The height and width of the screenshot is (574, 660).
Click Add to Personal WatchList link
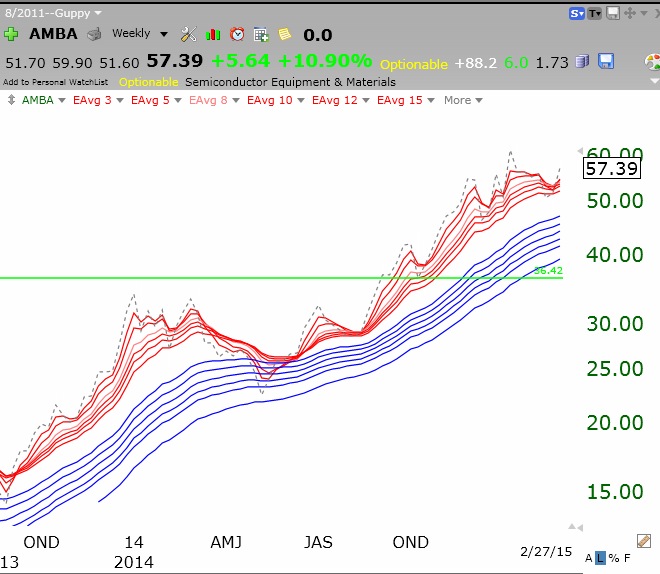pos(55,82)
